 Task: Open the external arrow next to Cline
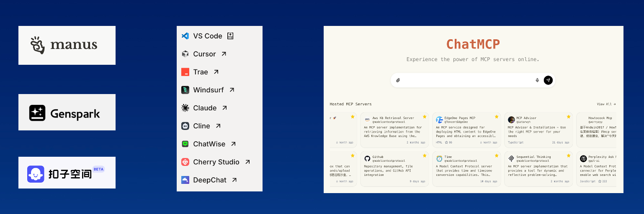click(218, 126)
